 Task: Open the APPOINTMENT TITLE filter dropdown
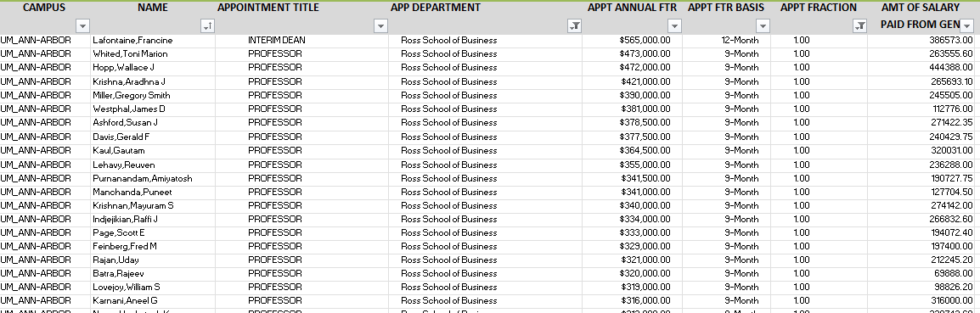pyautogui.click(x=380, y=25)
